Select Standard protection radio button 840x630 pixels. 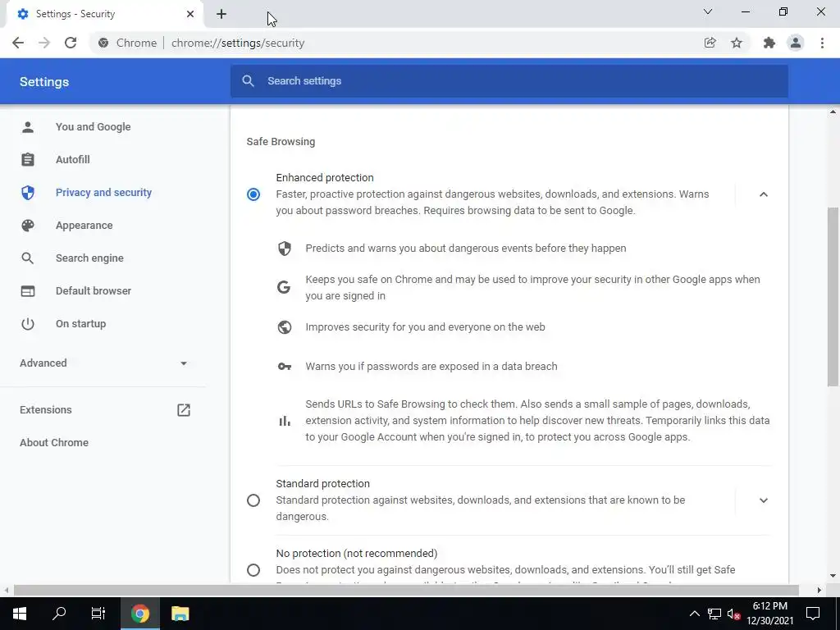click(253, 500)
